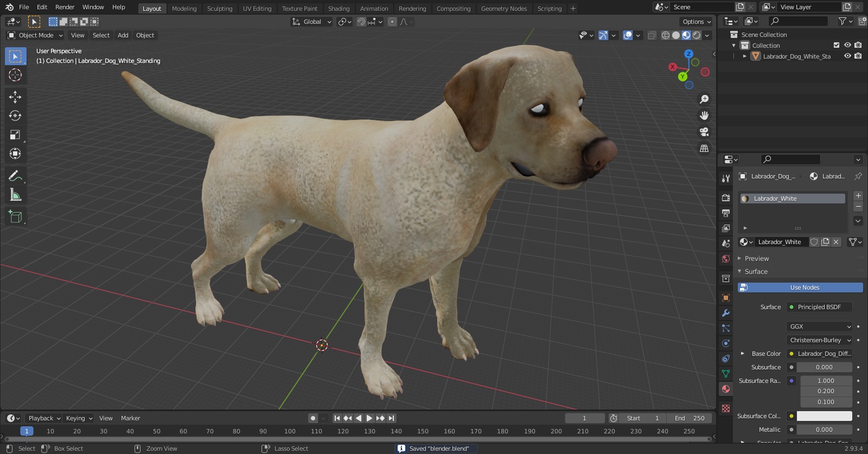Toggle fake user shield for Labrador_White material

click(814, 242)
